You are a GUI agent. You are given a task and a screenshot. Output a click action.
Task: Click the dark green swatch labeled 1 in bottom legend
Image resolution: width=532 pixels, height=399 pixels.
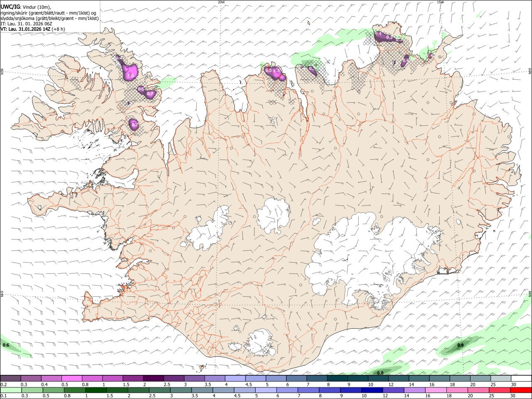coord(95,390)
